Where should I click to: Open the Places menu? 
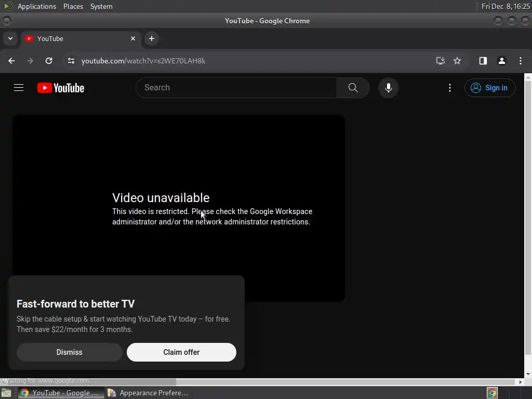point(73,6)
